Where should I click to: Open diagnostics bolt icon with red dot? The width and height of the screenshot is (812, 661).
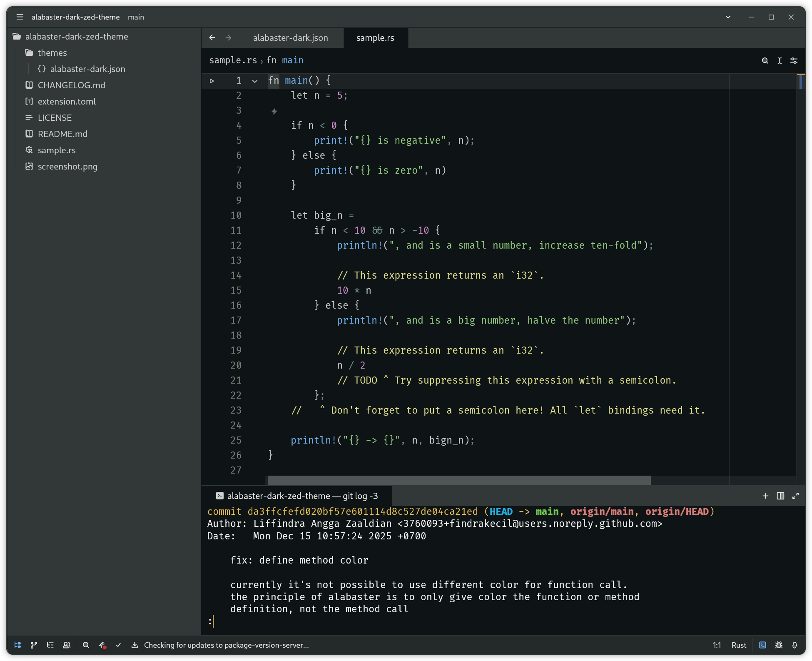click(x=102, y=645)
